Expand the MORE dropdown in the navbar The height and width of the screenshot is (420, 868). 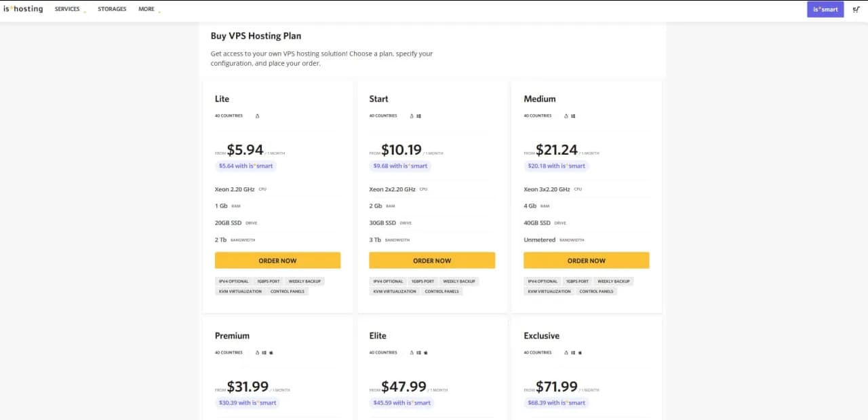146,9
